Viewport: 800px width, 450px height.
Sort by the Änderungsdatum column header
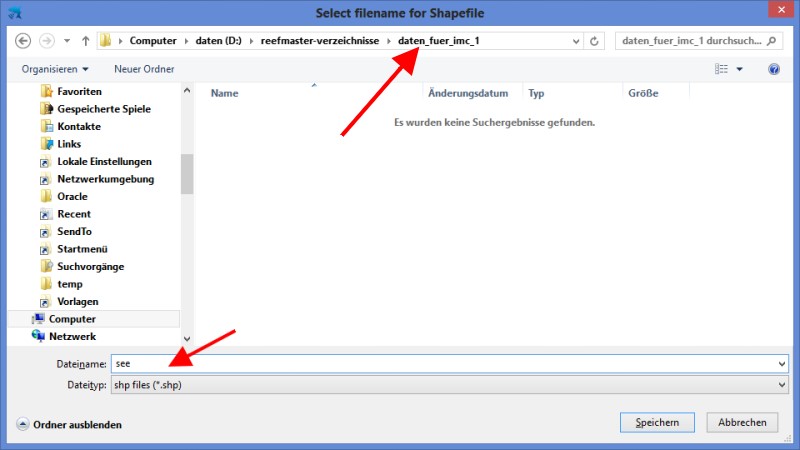pos(468,93)
